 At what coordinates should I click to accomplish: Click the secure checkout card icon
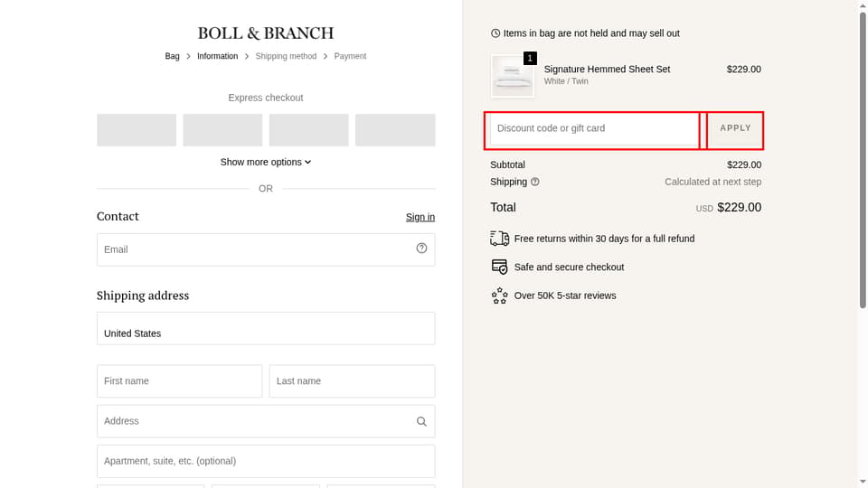pyautogui.click(x=499, y=267)
